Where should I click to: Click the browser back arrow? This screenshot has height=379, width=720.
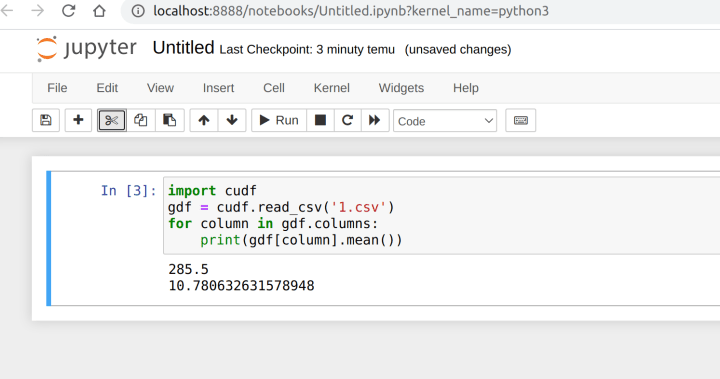pyautogui.click(x=6, y=11)
